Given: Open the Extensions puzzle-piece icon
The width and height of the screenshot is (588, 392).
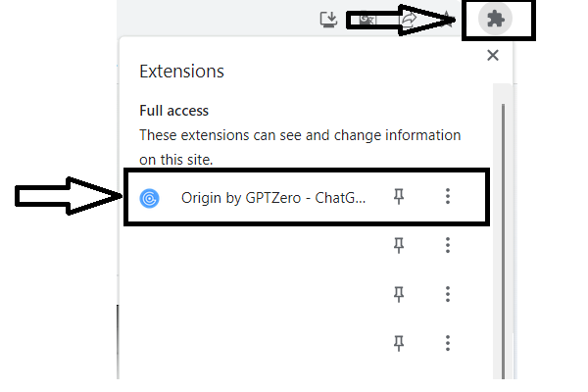Looking at the screenshot, I should 494,19.
